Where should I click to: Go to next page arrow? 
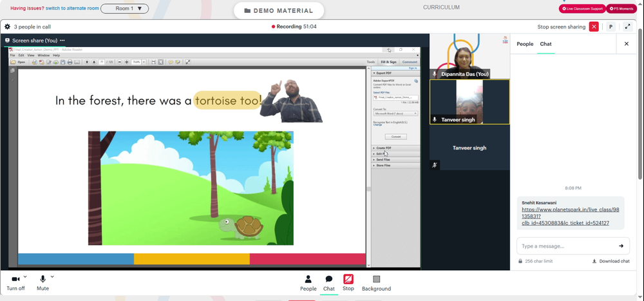pyautogui.click(x=94, y=62)
